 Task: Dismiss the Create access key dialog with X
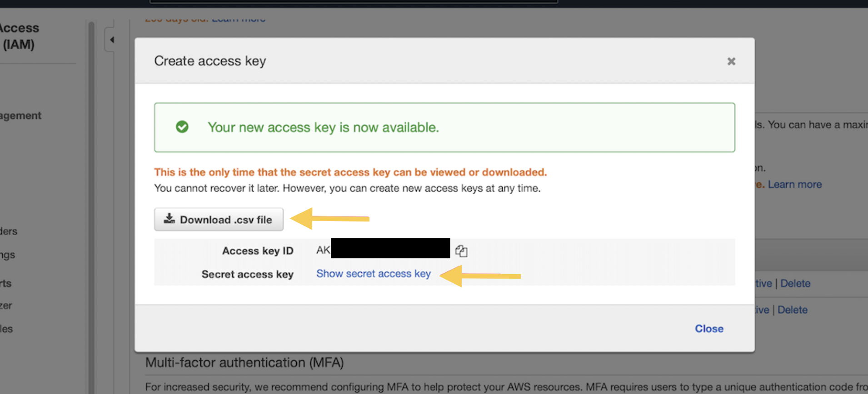(x=731, y=61)
